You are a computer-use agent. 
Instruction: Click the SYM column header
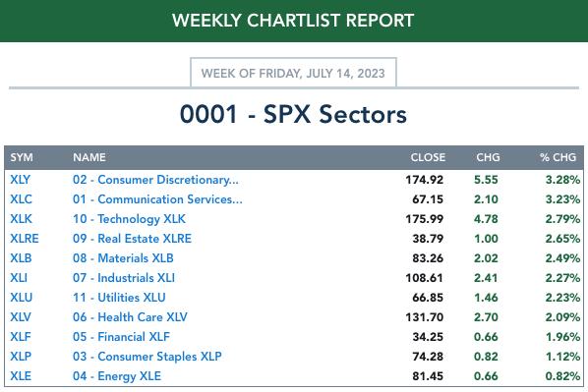pyautogui.click(x=22, y=157)
